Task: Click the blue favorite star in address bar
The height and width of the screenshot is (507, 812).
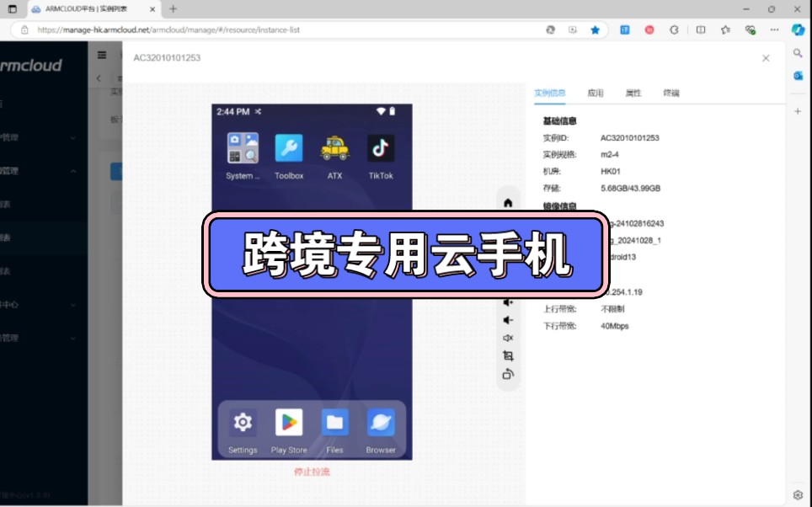Action: tap(595, 30)
